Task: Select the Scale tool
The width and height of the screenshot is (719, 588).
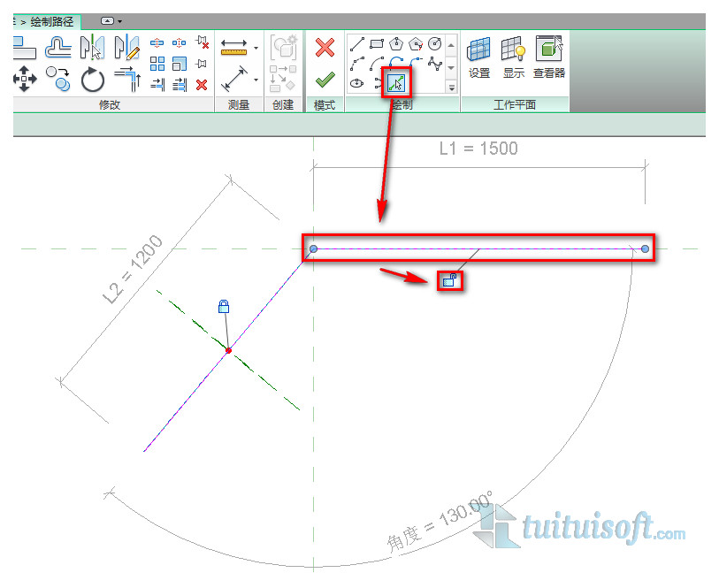Action: [180, 64]
